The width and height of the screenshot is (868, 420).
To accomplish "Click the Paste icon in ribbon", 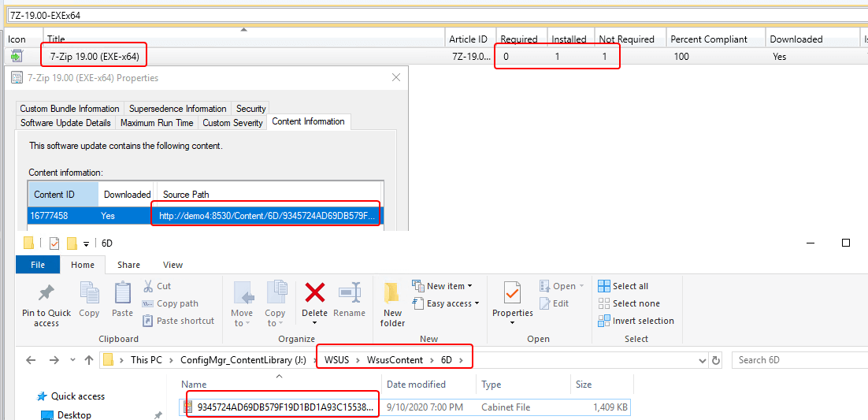I will [122, 293].
